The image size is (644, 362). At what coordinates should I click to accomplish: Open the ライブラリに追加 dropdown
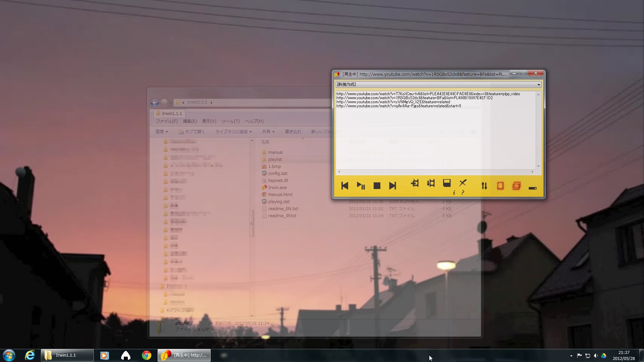pyautogui.click(x=233, y=132)
